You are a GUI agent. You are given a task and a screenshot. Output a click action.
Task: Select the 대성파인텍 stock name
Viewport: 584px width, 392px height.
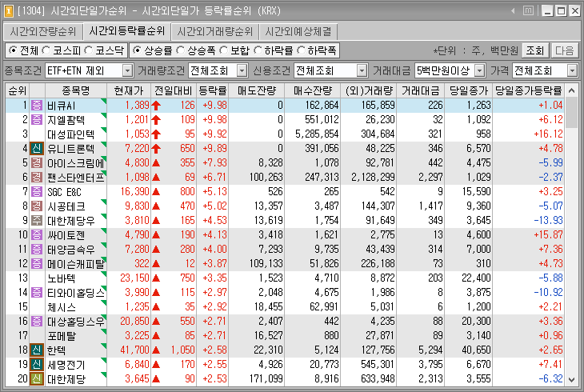click(x=70, y=134)
